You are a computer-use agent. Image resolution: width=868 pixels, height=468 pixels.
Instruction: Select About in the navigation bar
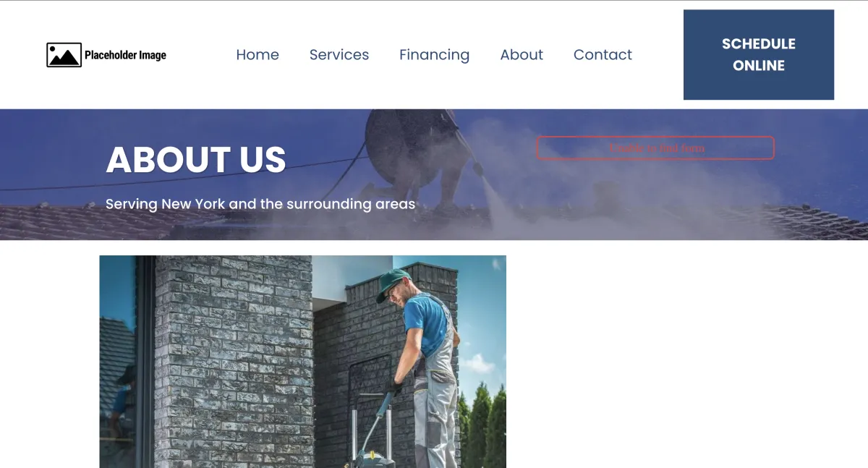coord(522,55)
